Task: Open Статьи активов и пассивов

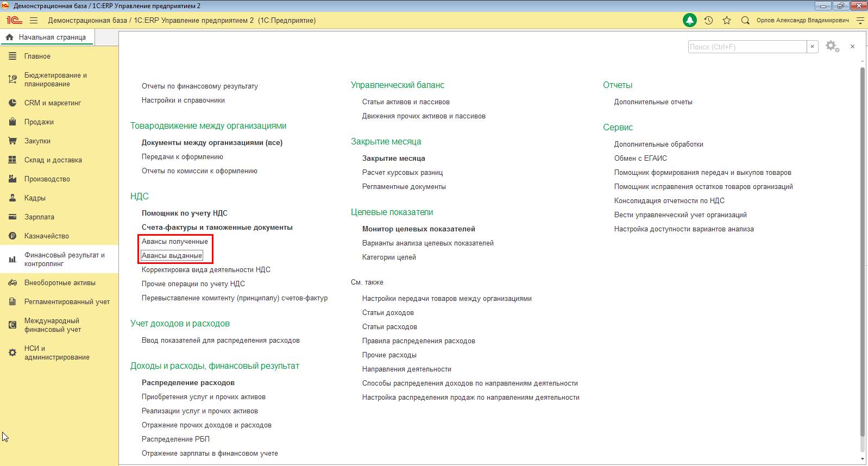Action: click(406, 102)
